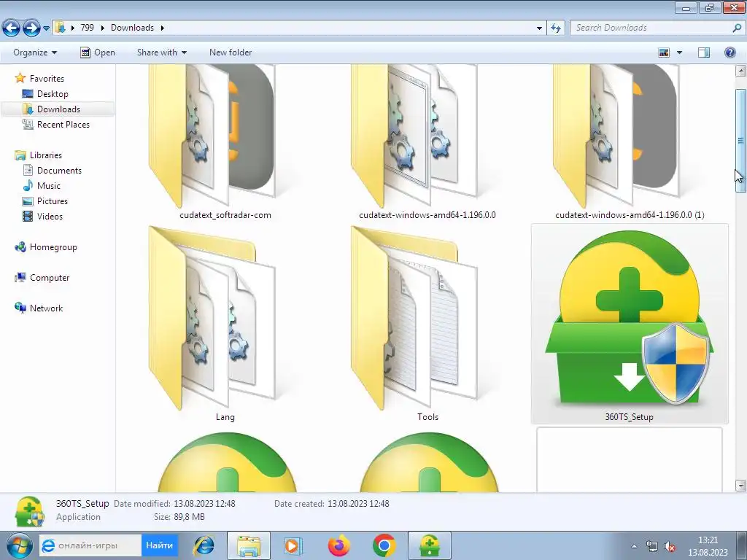This screenshot has height=560, width=747.
Task: Open the Documents library
Action: click(59, 171)
